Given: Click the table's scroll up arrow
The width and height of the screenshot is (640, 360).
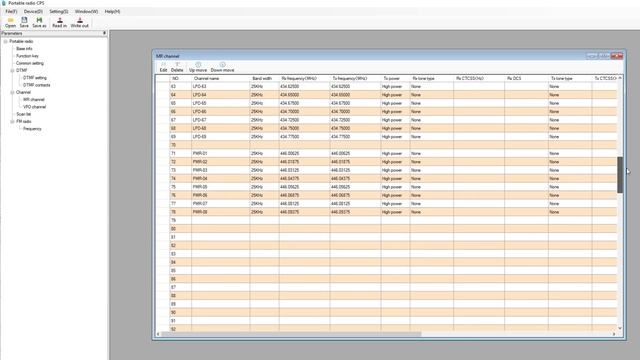Looking at the screenshot, I should tap(620, 78).
